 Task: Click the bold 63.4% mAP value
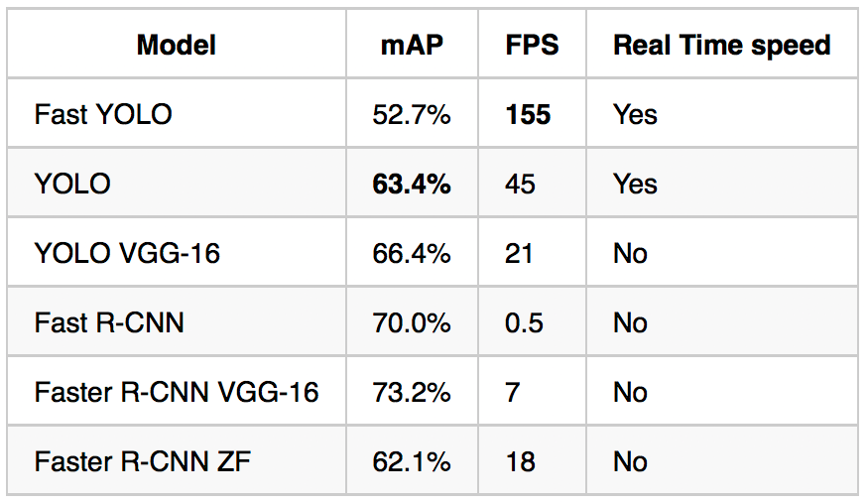[412, 184]
